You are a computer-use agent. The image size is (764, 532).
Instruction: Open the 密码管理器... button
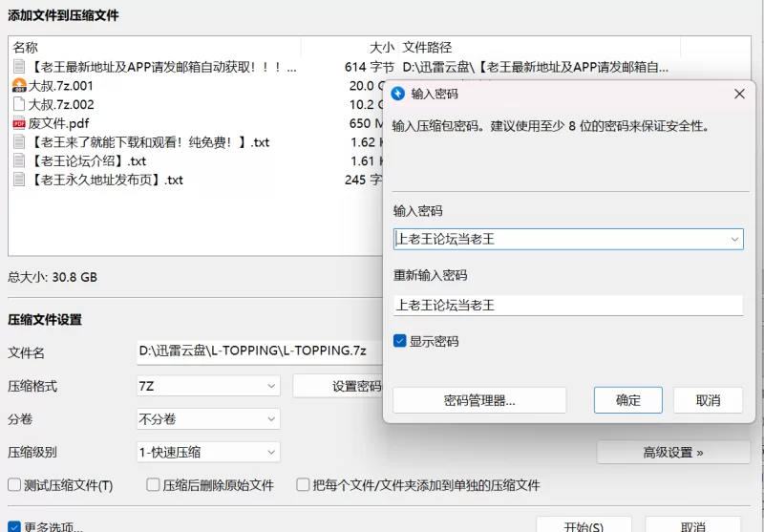479,400
